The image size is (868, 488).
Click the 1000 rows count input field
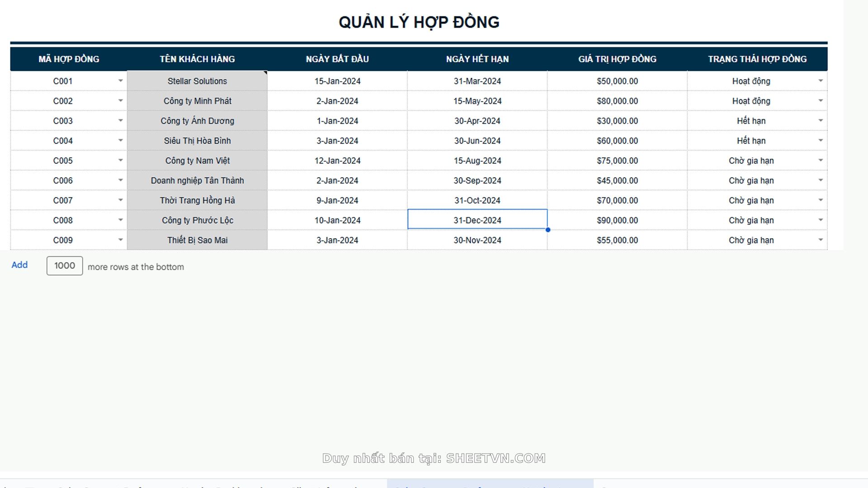[65, 266]
